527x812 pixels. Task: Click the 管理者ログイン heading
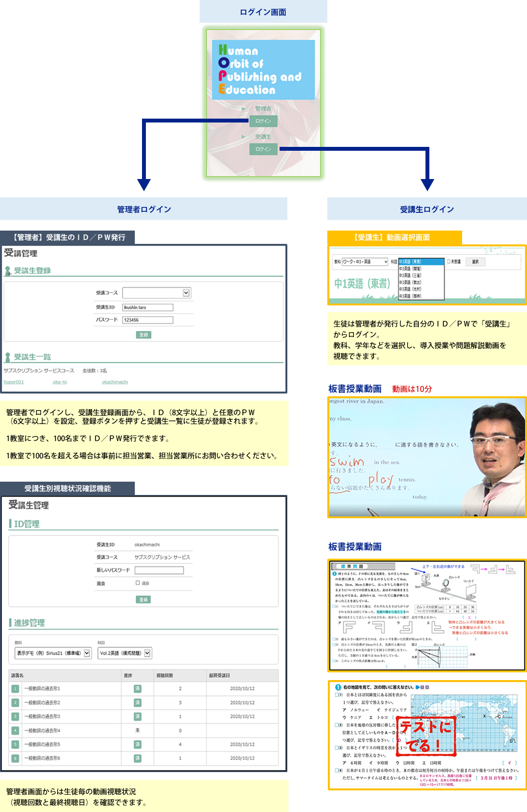click(144, 209)
